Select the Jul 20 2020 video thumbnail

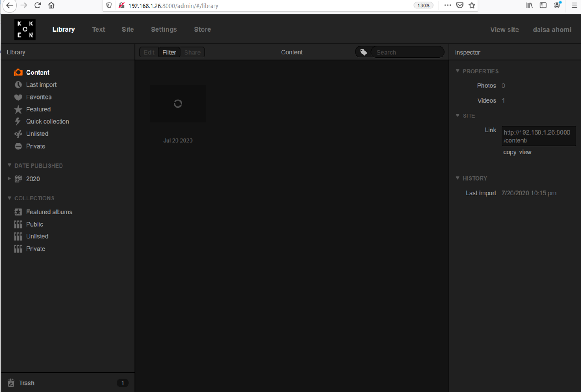click(x=178, y=104)
